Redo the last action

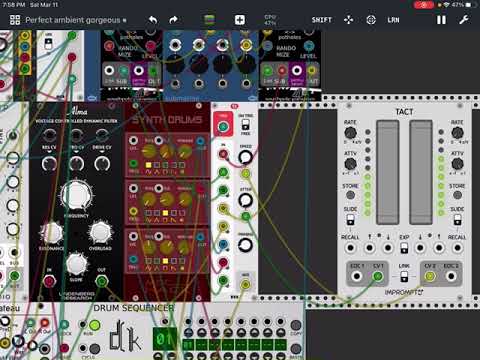[x=173, y=20]
